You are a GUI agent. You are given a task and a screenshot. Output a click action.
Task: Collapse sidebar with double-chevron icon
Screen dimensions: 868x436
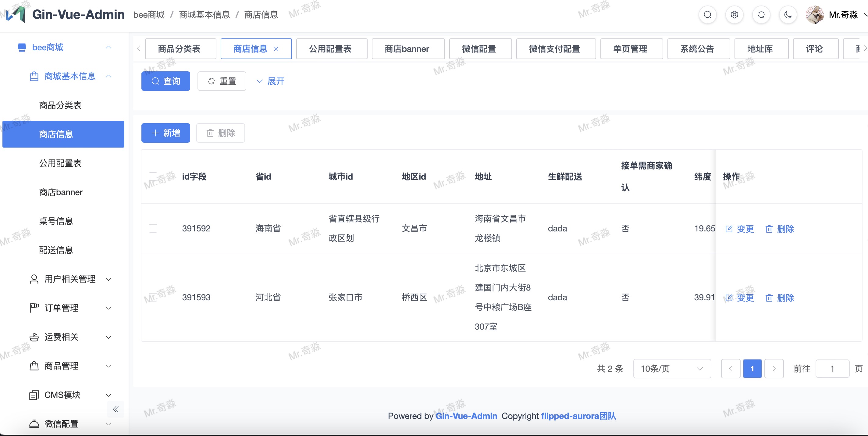pos(116,409)
